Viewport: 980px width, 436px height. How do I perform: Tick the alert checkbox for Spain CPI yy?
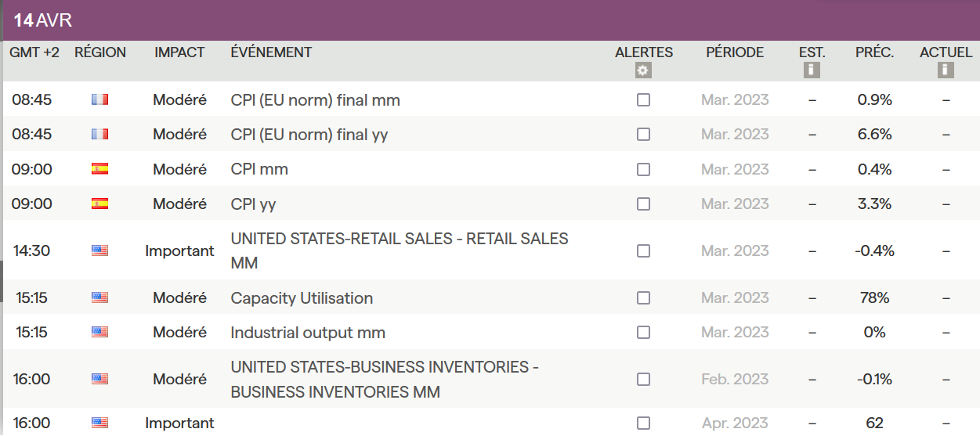[643, 204]
